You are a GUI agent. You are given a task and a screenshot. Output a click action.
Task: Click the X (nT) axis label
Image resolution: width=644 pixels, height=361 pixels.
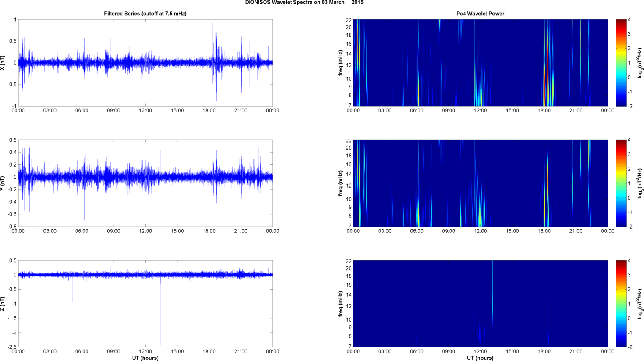(x=3, y=63)
